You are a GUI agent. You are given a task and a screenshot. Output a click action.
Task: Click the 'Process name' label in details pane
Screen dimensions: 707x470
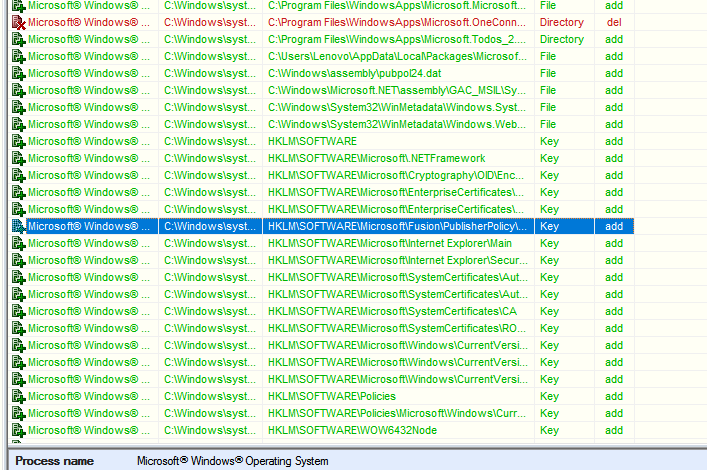(55, 461)
